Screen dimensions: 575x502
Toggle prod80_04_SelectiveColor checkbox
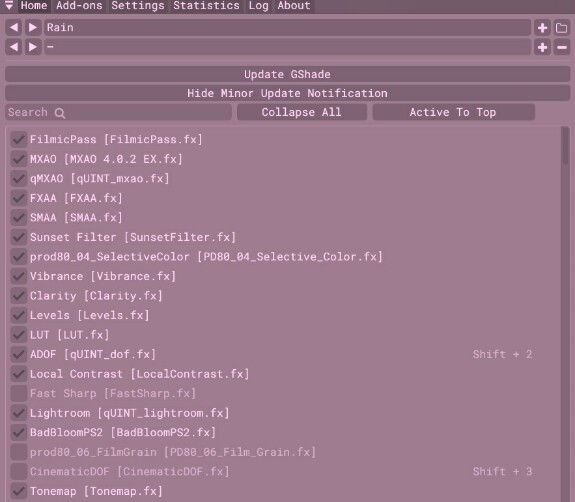point(19,257)
